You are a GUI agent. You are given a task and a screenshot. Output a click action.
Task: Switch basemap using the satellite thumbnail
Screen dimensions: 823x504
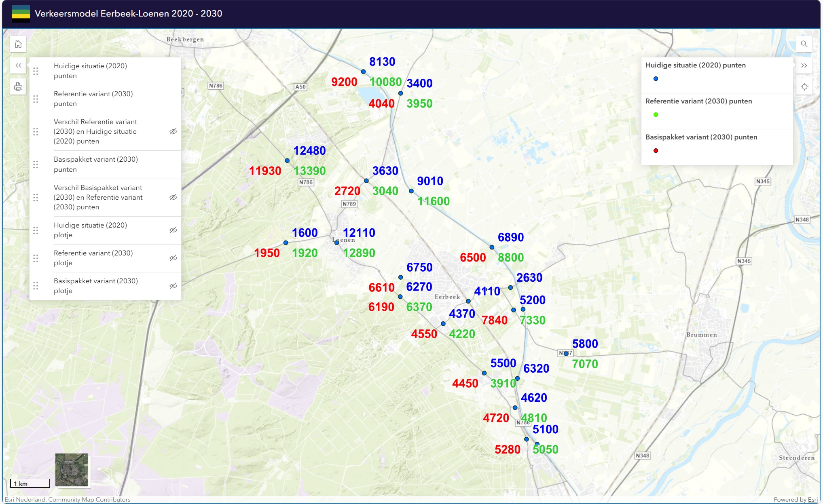(72, 470)
